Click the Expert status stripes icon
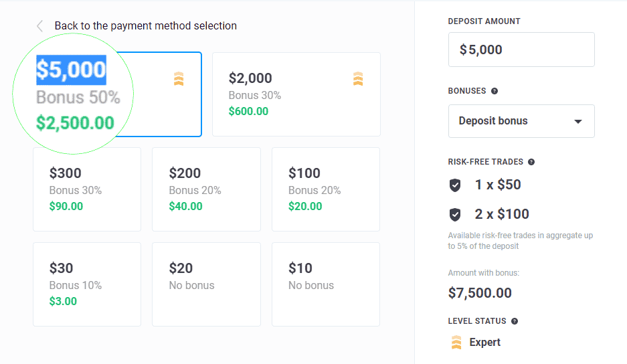The height and width of the screenshot is (364, 627). [456, 343]
